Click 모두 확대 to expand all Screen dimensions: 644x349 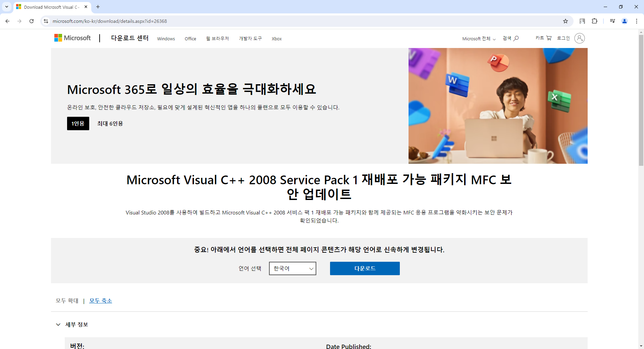coord(67,301)
